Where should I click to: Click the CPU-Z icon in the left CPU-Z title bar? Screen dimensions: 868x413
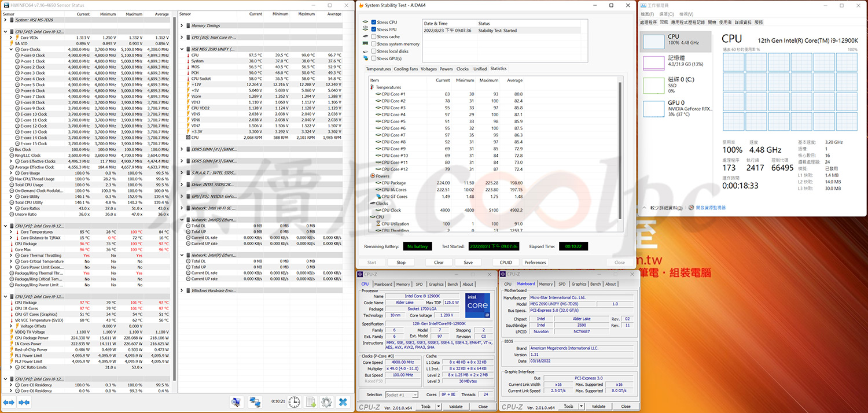[x=361, y=274]
